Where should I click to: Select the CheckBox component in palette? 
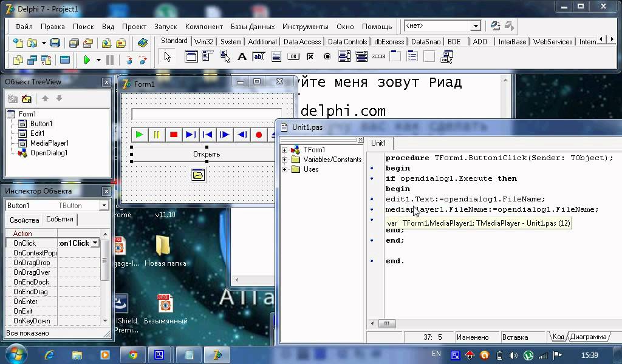(x=310, y=56)
